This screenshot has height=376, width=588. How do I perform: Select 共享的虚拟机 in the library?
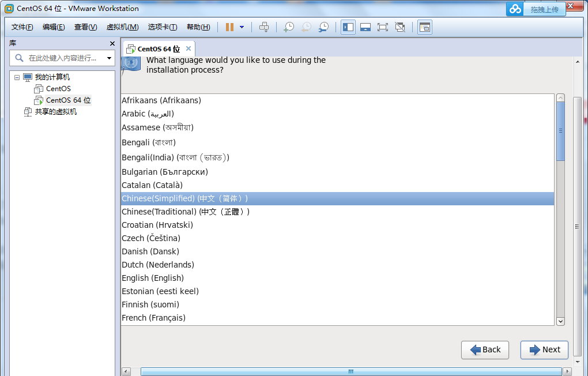coord(55,112)
